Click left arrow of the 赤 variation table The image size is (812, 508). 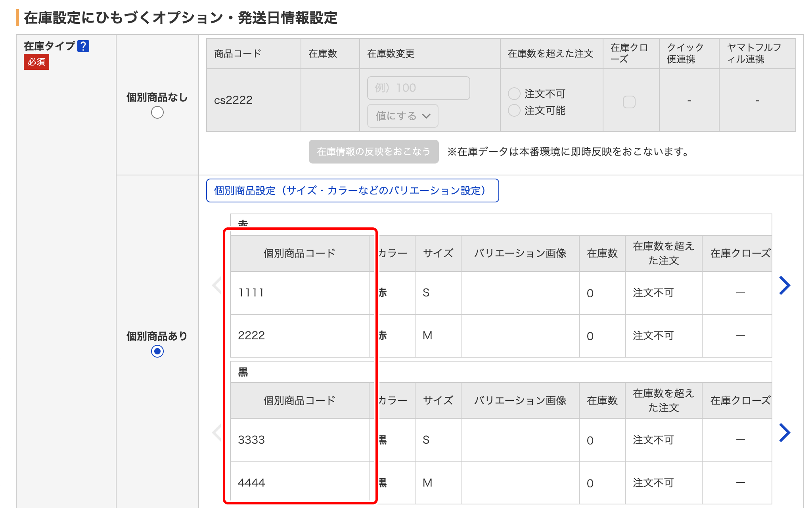click(217, 285)
